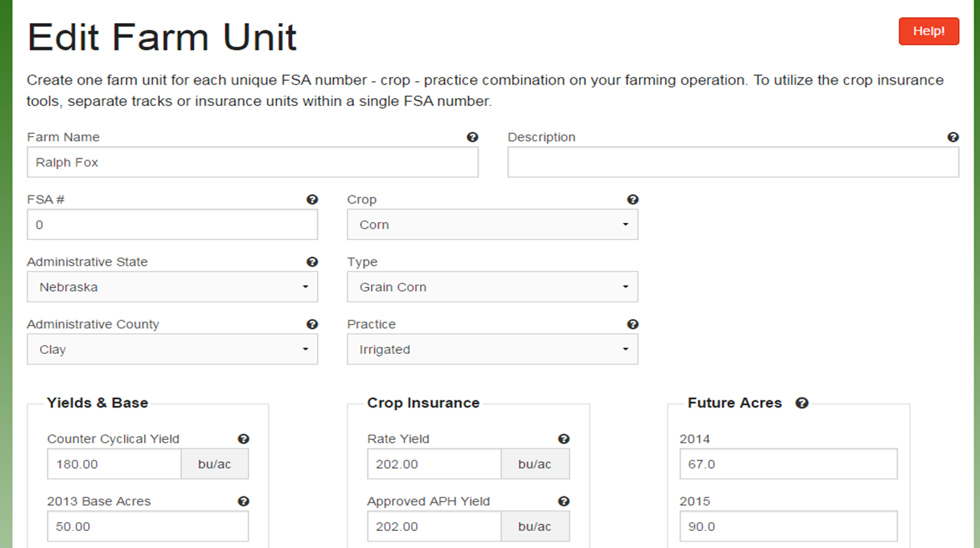This screenshot has width=980, height=548.
Task: Click the help icon beside Farm Name
Action: click(472, 138)
